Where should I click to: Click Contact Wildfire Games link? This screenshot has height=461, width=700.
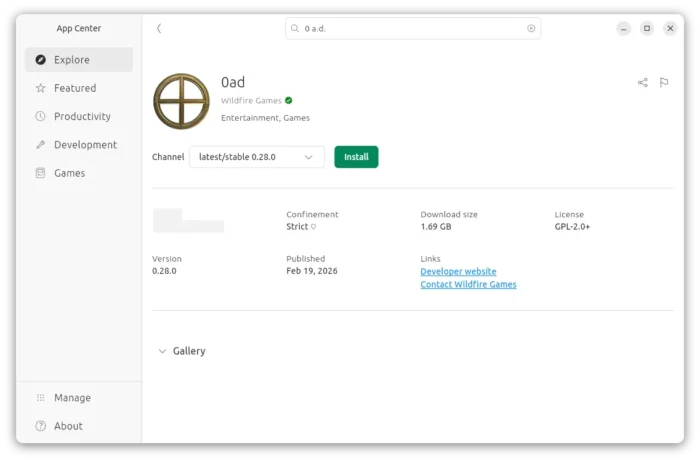(468, 285)
